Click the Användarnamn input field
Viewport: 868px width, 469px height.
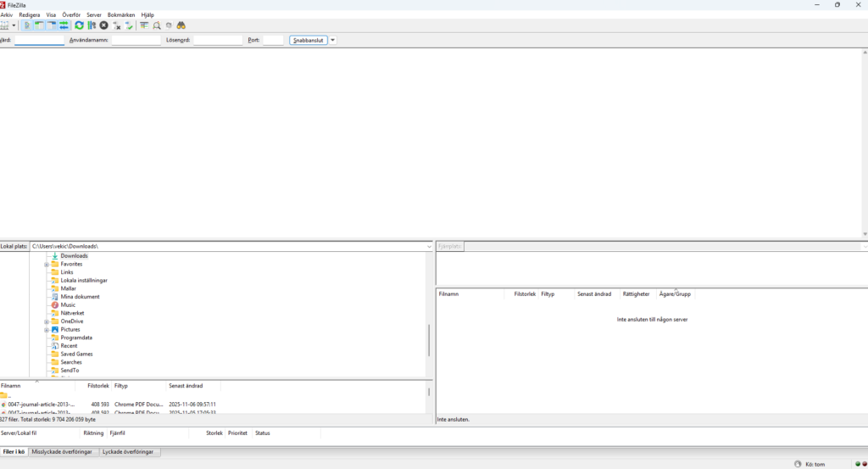(x=136, y=40)
